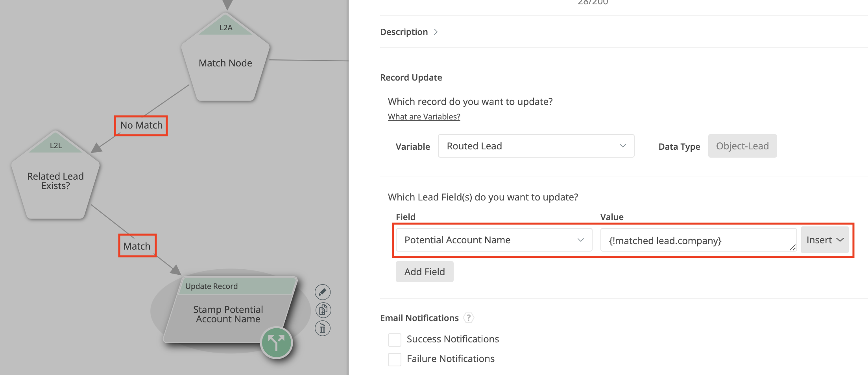Image resolution: width=868 pixels, height=375 pixels.
Task: Open the Insert dropdown
Action: coord(824,240)
